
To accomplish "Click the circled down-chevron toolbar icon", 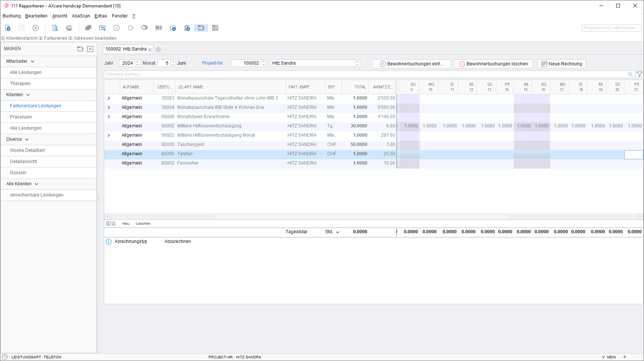I will coord(116,28).
